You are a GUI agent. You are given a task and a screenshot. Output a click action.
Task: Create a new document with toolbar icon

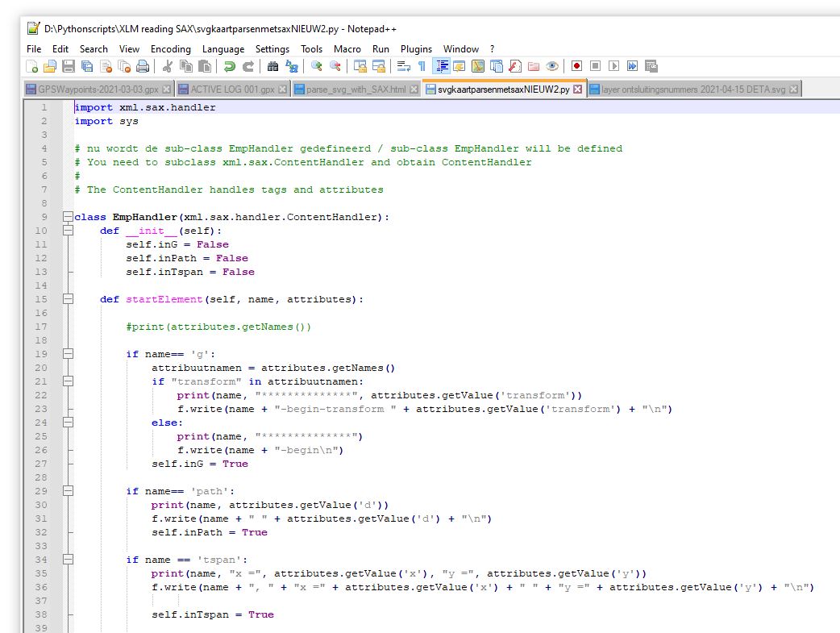coord(32,66)
